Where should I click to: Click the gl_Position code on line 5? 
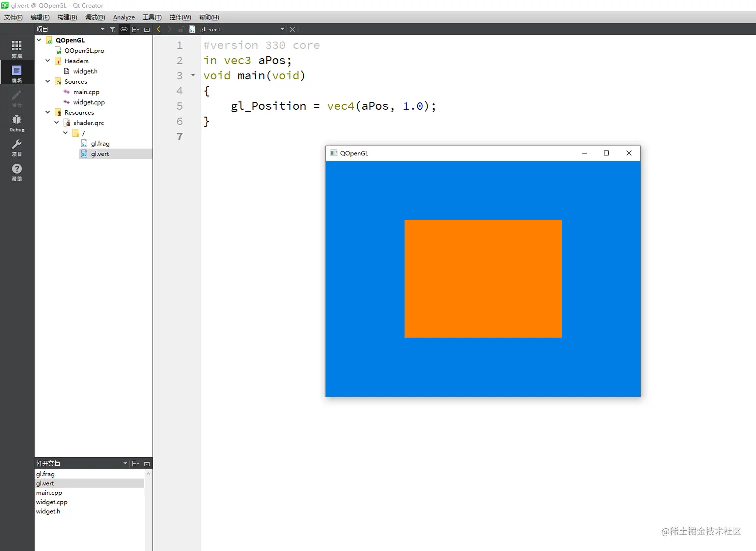pos(268,106)
